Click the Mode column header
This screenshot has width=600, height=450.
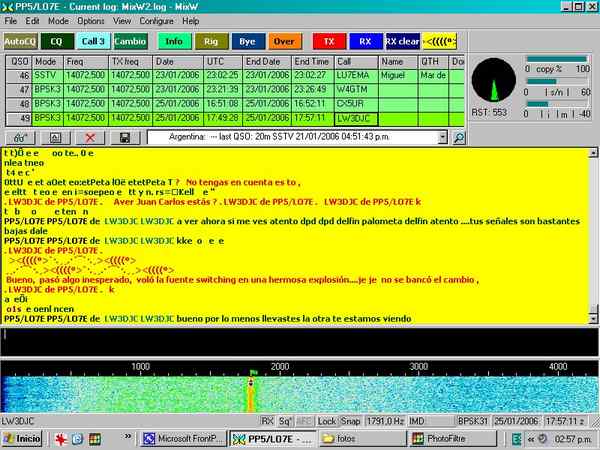pyautogui.click(x=47, y=62)
